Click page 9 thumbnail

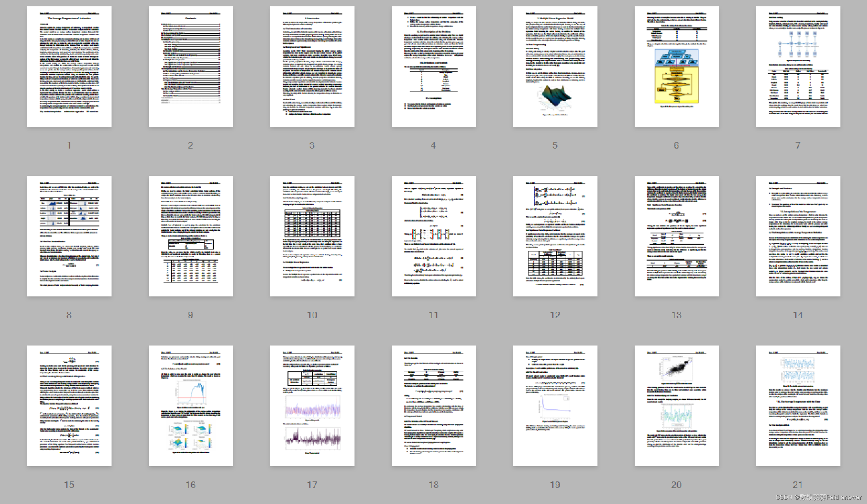(x=191, y=236)
